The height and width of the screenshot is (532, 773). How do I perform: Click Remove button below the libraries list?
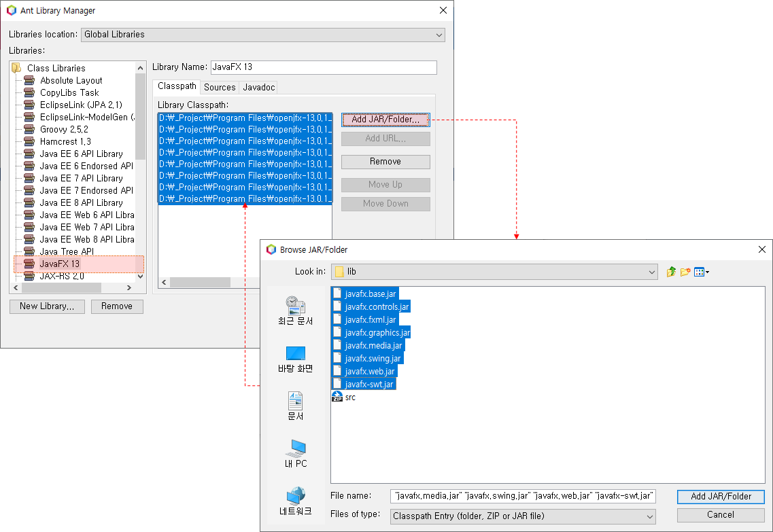coord(117,306)
